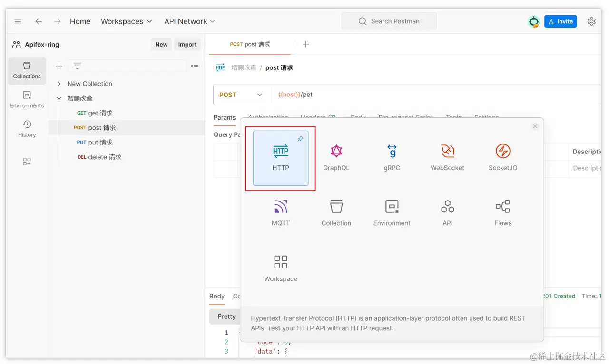This screenshot has width=609, height=364.
Task: Go back with the left arrow
Action: [x=39, y=21]
